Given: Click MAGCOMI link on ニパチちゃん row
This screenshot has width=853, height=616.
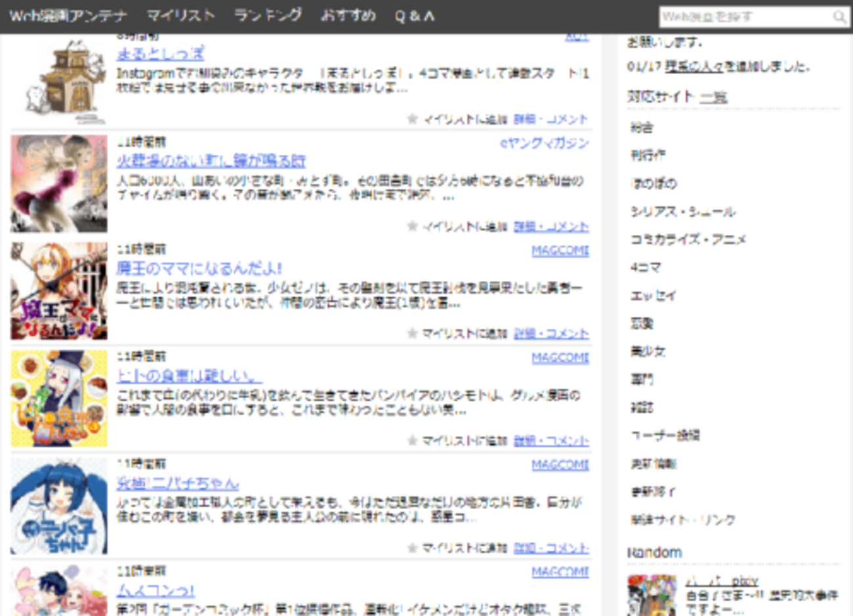Looking at the screenshot, I should coord(560,464).
